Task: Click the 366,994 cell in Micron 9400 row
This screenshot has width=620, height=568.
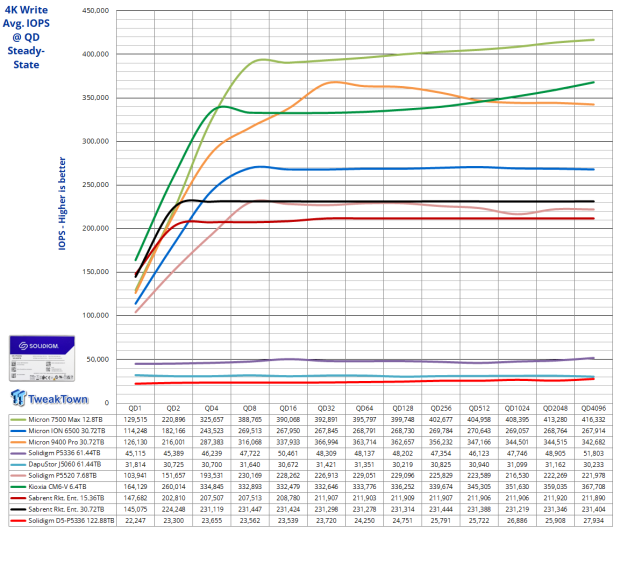Action: point(326,442)
